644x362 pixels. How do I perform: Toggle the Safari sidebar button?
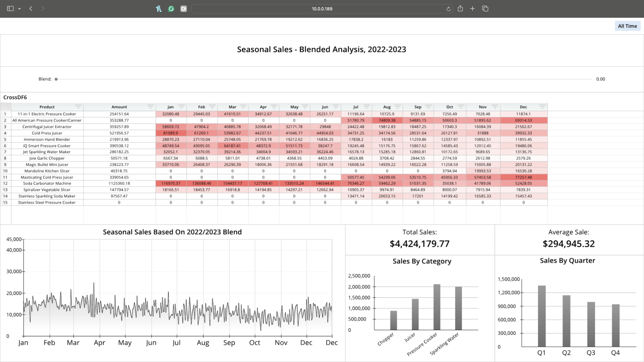coord(10,9)
